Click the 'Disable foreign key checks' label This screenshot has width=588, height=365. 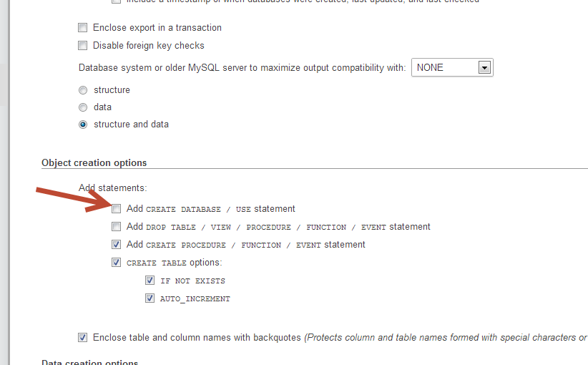(149, 45)
